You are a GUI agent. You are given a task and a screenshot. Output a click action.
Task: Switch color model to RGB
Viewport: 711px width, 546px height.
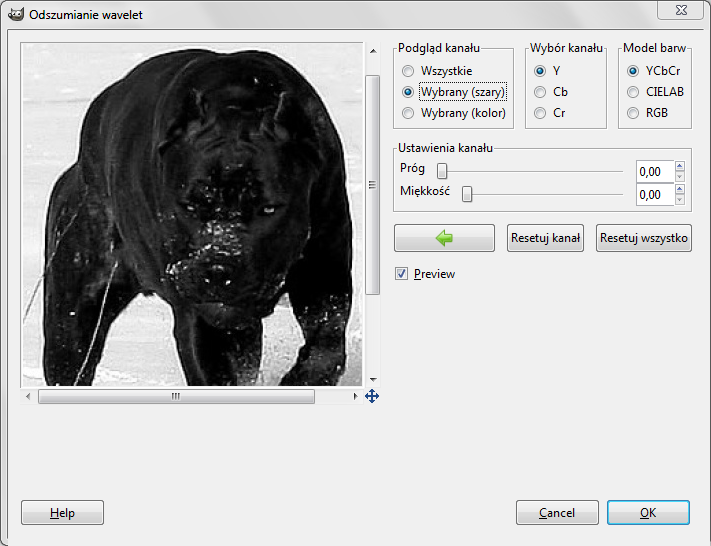[633, 113]
